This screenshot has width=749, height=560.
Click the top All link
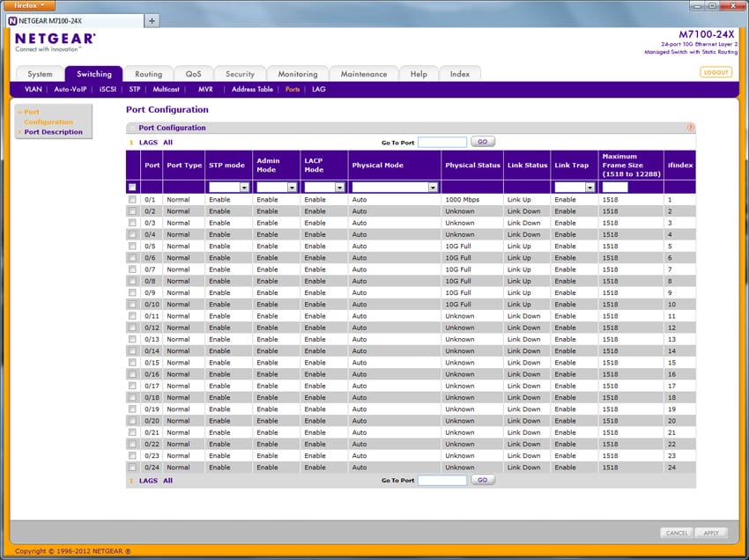pos(167,143)
